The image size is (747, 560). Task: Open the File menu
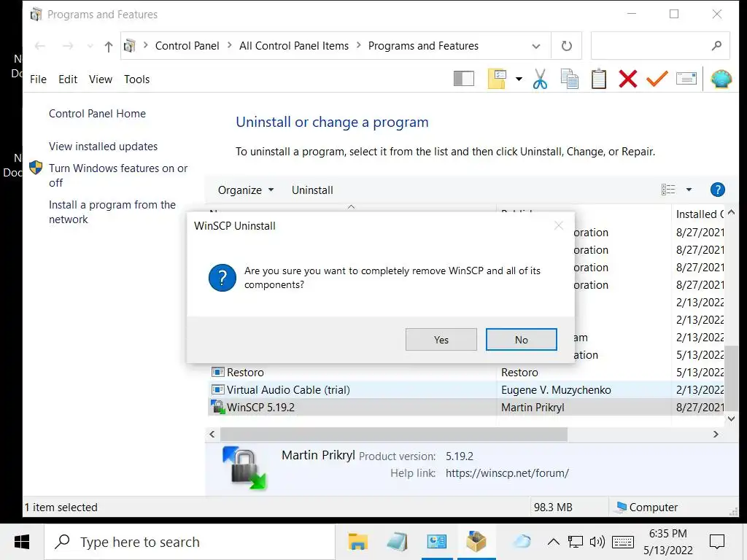coord(38,79)
